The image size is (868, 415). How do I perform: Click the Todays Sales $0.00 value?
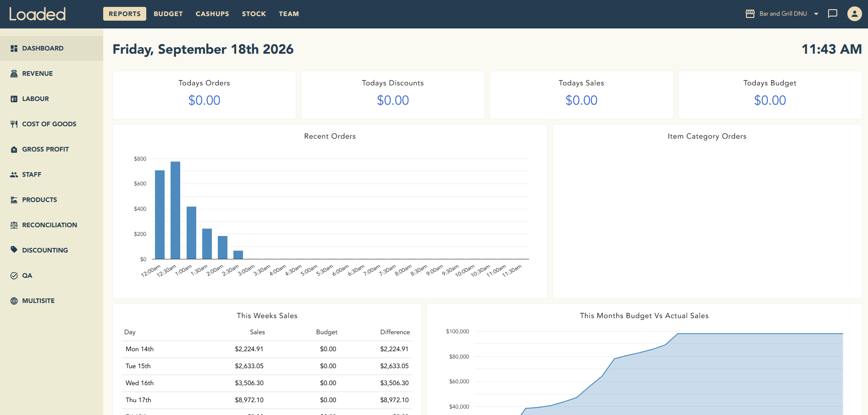pyautogui.click(x=581, y=100)
